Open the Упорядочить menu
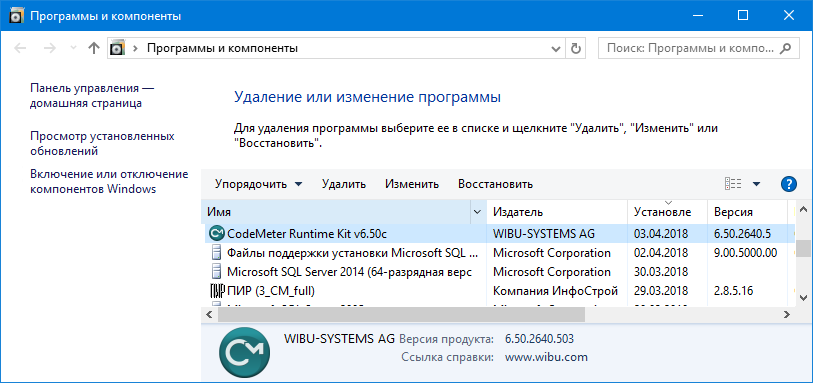Screen dimensions: 813x383 [x=259, y=184]
